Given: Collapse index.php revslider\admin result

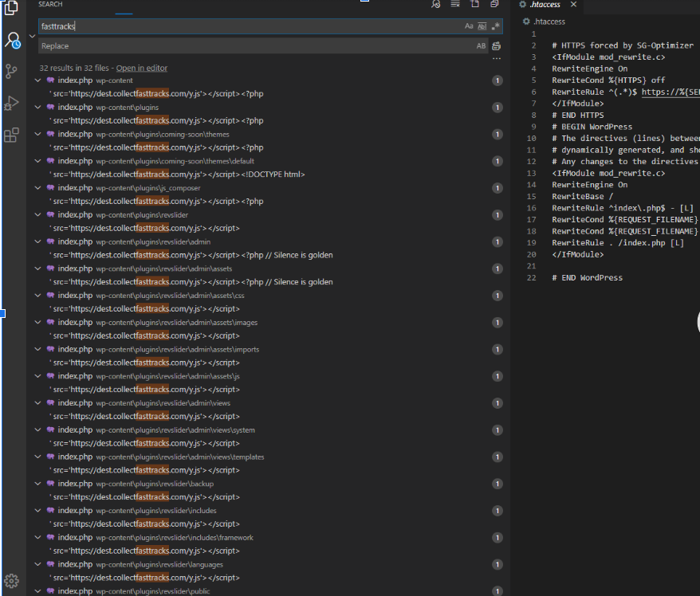Looking at the screenshot, I should click(x=38, y=241).
